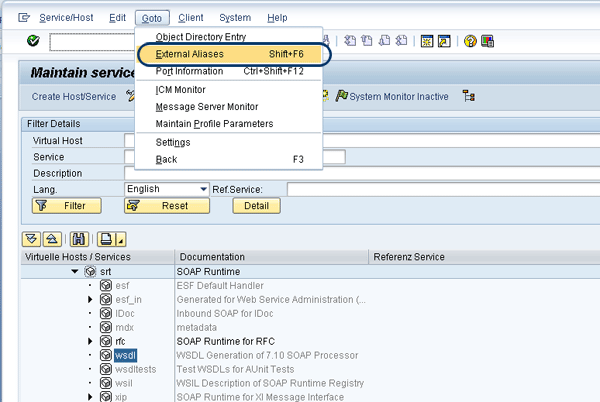Expand the rfc service node
The width and height of the screenshot is (600, 402).
90,340
